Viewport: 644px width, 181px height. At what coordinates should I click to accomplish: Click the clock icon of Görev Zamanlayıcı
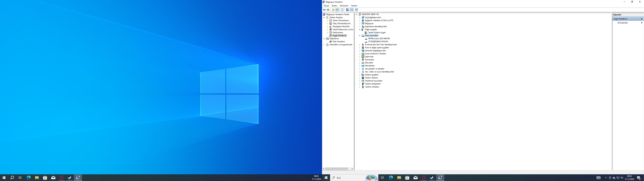(331, 20)
